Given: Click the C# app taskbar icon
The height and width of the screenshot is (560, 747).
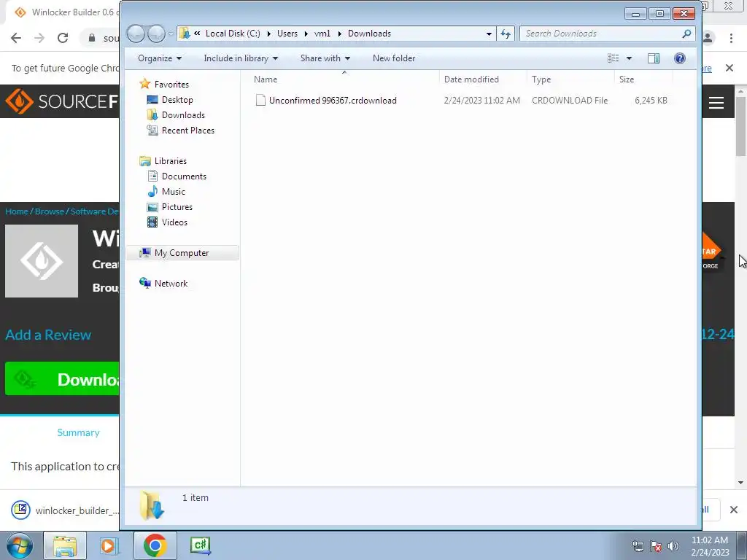Looking at the screenshot, I should pyautogui.click(x=200, y=545).
